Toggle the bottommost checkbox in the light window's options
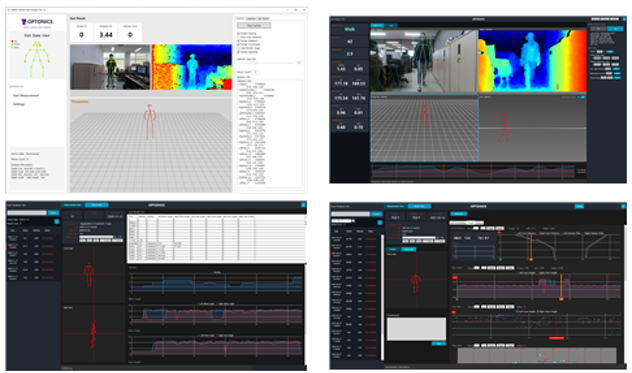Image resolution: width=632 pixels, height=373 pixels. pyautogui.click(x=239, y=52)
